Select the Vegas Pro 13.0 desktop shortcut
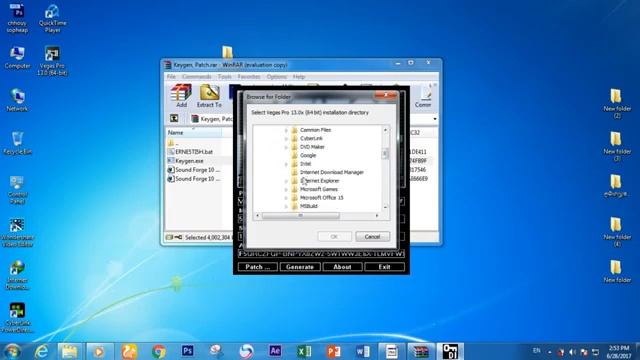 52,61
